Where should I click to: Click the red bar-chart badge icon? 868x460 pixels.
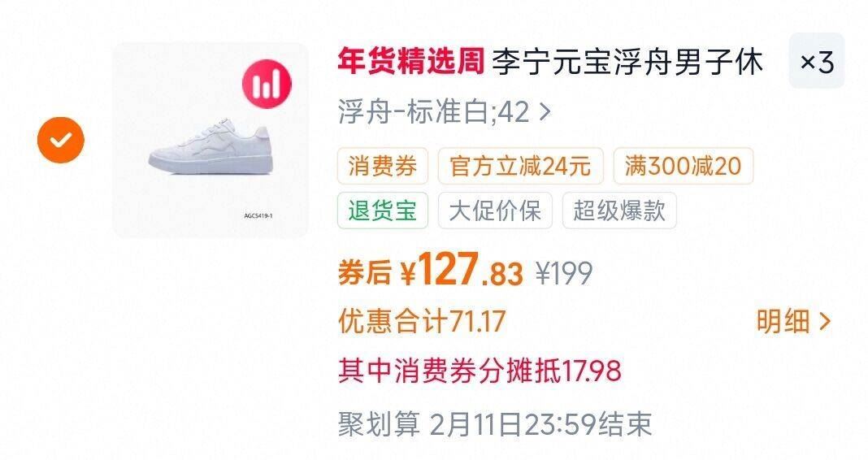coord(267,85)
